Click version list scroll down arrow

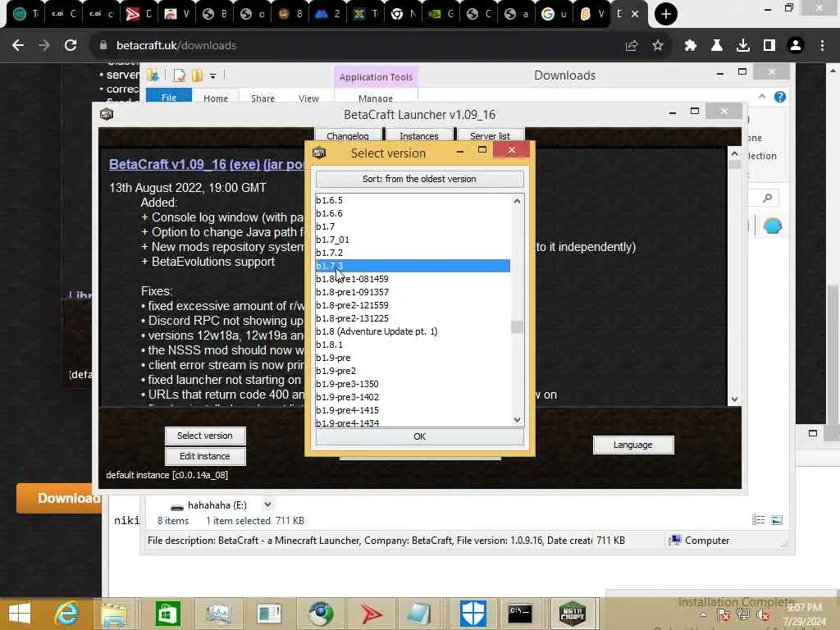coord(517,419)
